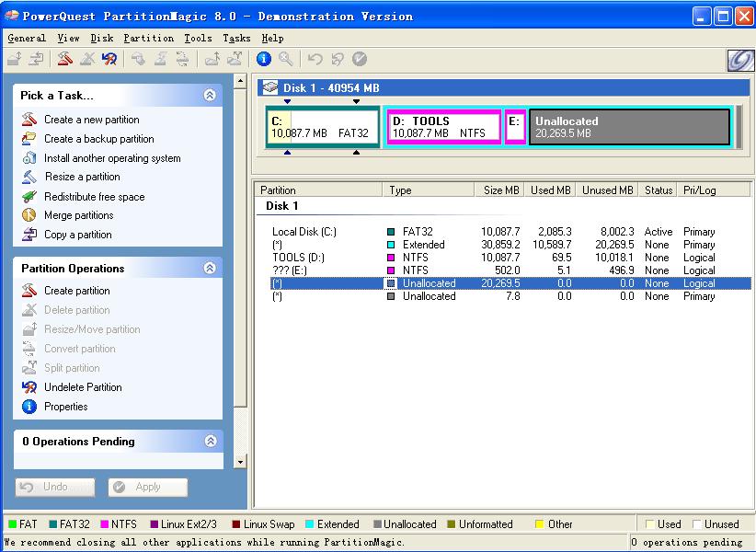Select the C: FAT32 partition block in disk map

point(323,127)
